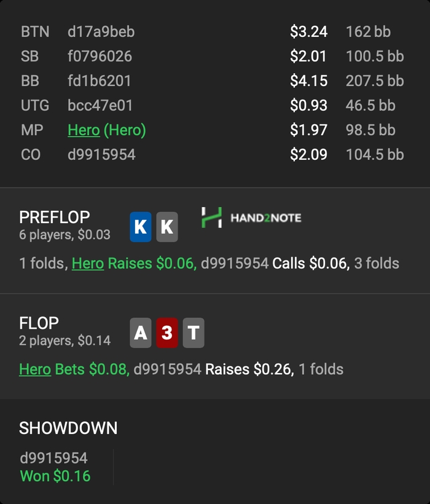Click the gray King hole card
This screenshot has width=430, height=504.
click(x=167, y=227)
